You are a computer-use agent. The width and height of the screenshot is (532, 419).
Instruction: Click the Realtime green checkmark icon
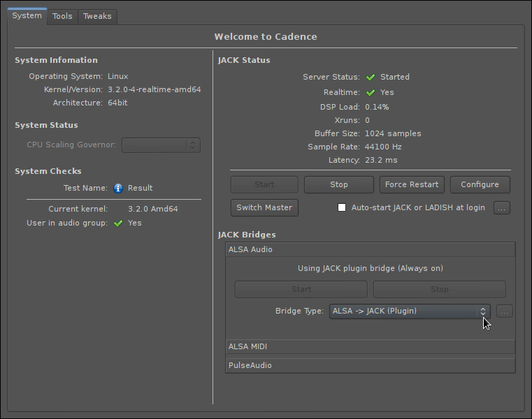(371, 92)
